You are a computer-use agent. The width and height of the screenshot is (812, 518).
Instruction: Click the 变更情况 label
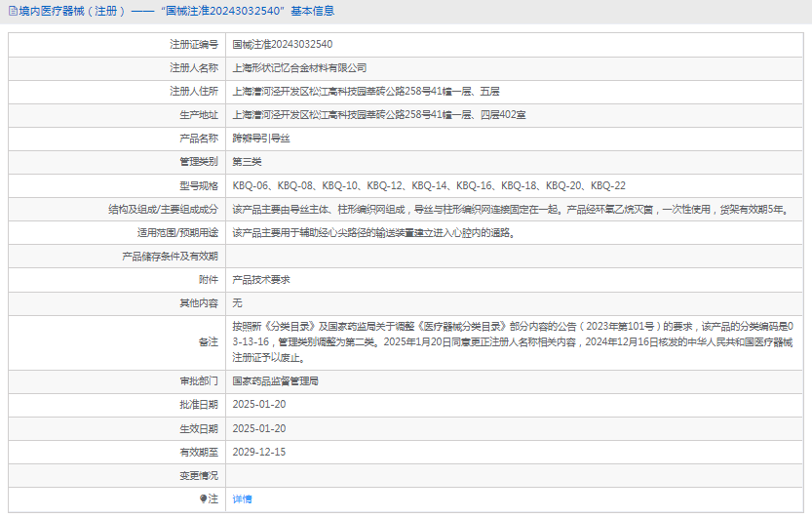[199, 475]
